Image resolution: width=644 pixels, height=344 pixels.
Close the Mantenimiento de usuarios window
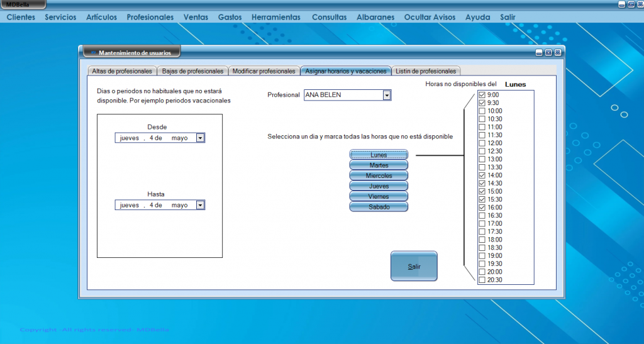(x=558, y=53)
